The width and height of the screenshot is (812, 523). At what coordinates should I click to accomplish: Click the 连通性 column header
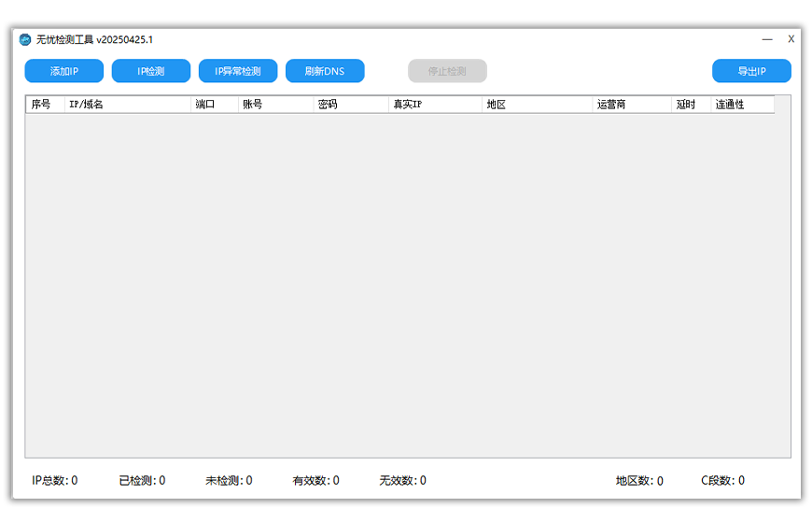(742, 105)
